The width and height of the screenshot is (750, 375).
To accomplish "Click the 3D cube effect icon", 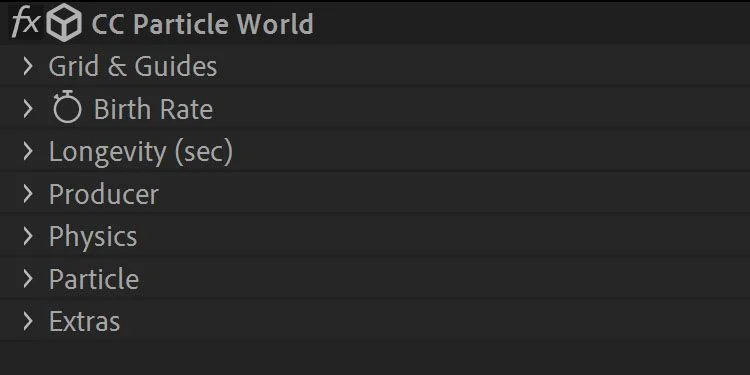I will point(64,22).
